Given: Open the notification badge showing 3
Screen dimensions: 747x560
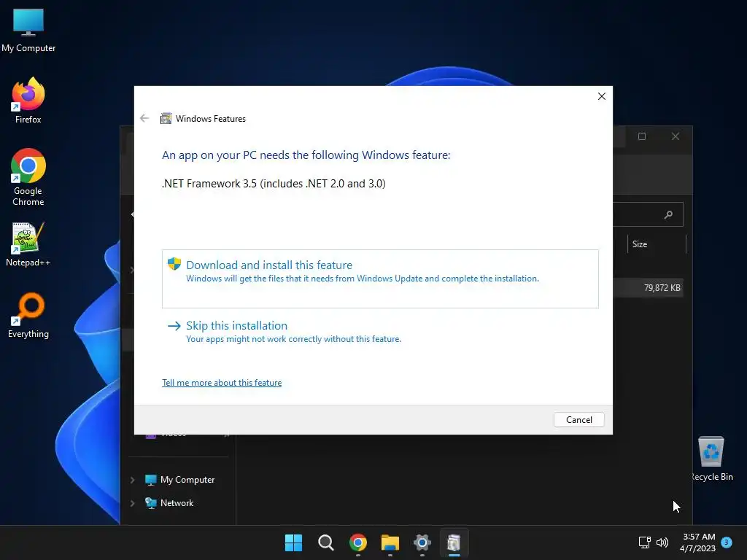Looking at the screenshot, I should pos(727,542).
